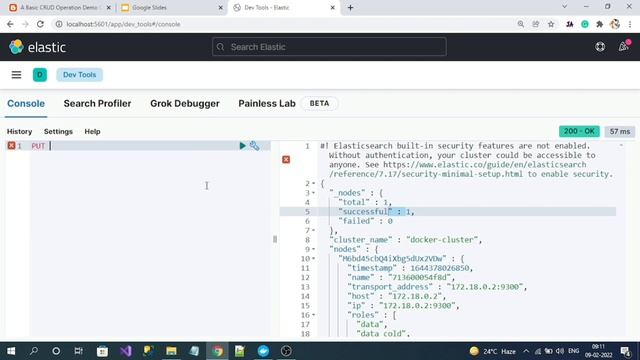Collapse nodes block at line 9

click(x=313, y=249)
